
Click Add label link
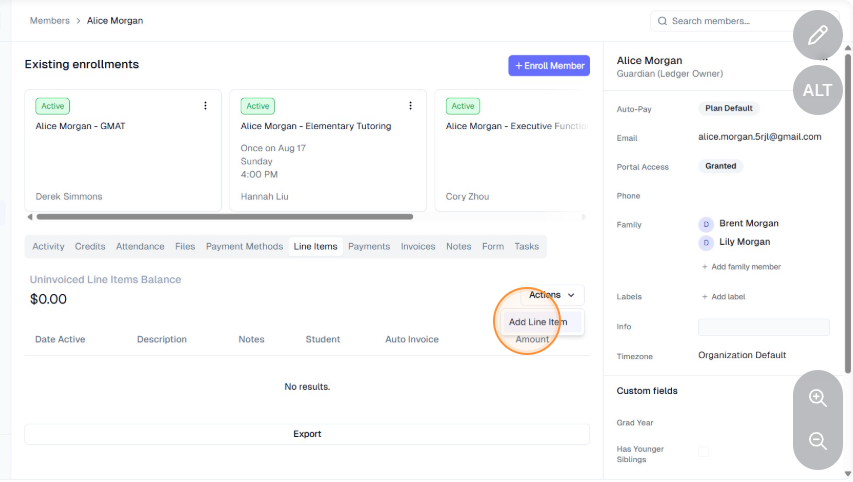[x=723, y=297]
